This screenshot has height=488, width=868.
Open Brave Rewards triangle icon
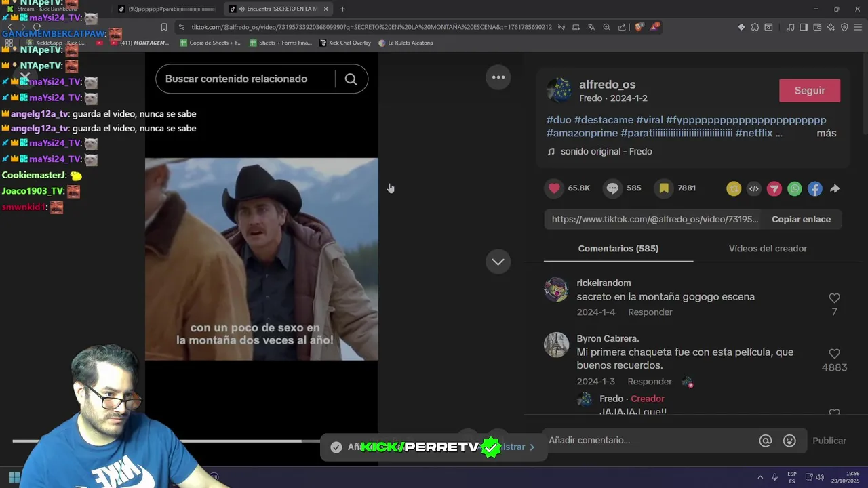[654, 27]
